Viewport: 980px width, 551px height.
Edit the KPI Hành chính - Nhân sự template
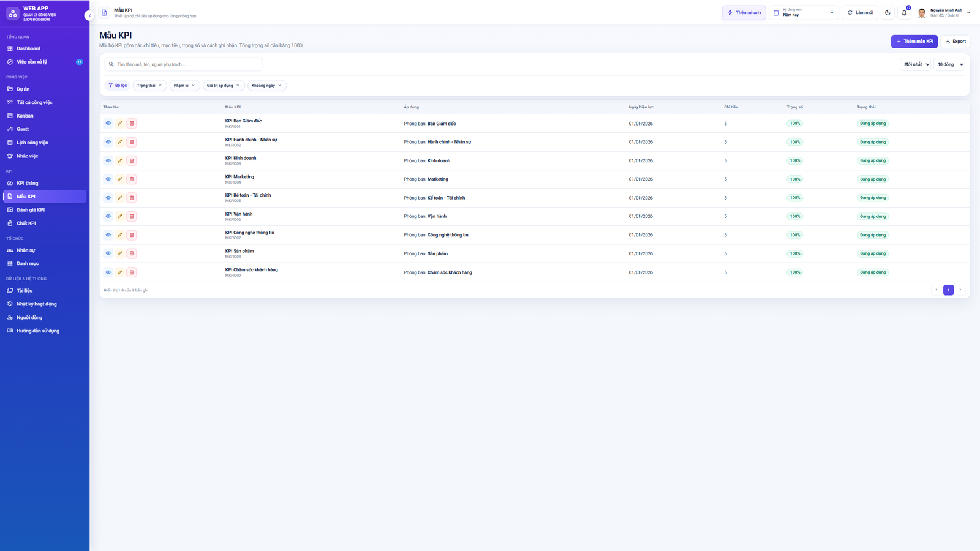coord(120,142)
